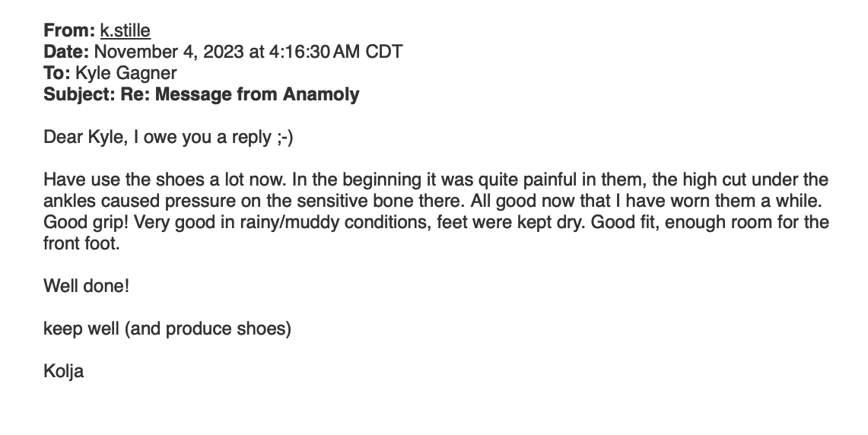
Task: Select the Date: header label
Action: coord(66,52)
